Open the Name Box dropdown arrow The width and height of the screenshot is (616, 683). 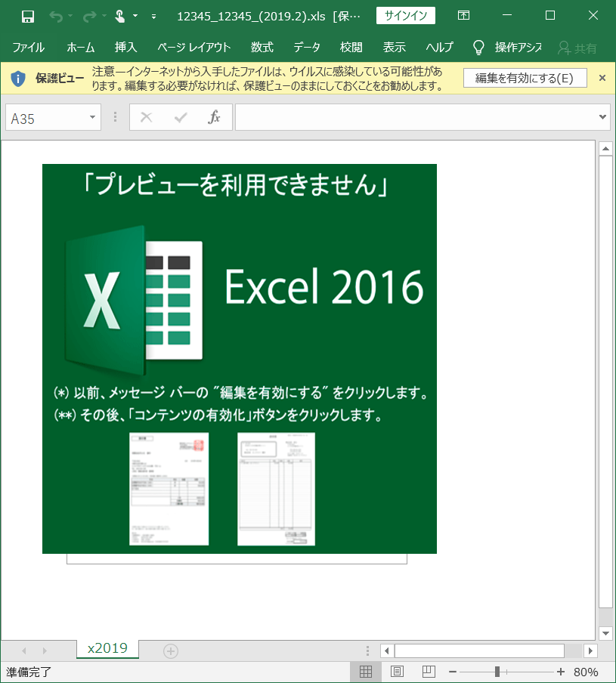92,117
